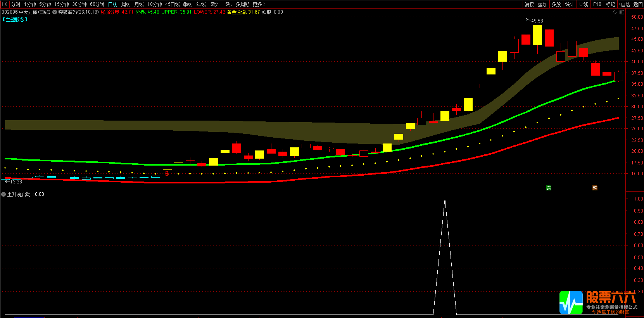Click the 叠加 overlay button

tap(543, 4)
